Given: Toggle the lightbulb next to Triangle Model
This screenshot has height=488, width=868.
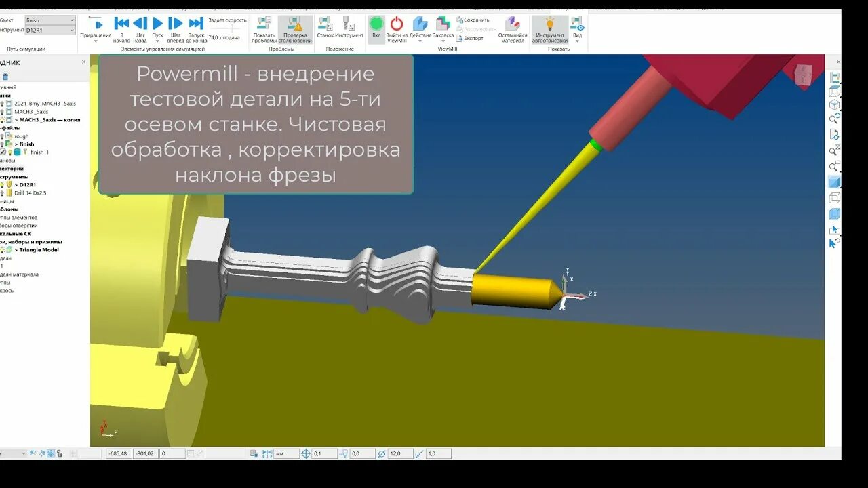Looking at the screenshot, I should coord(2,250).
